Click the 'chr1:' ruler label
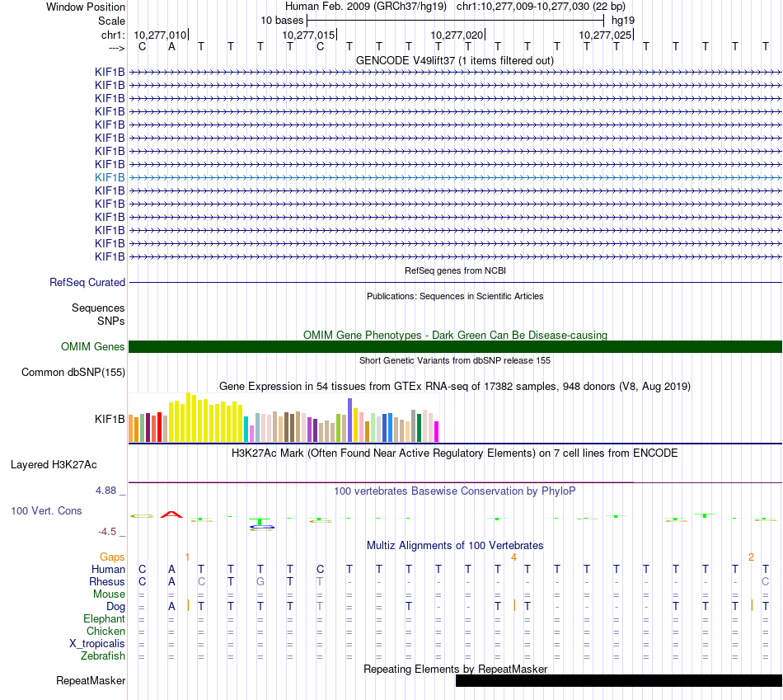The height and width of the screenshot is (700, 783). pos(113,35)
